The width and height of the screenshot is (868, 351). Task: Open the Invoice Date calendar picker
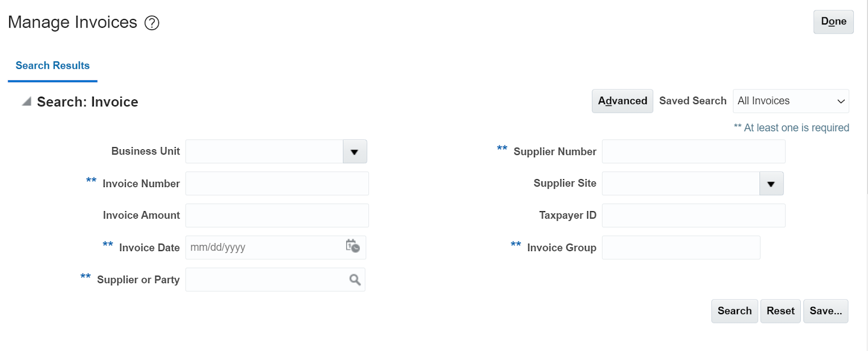[x=353, y=246]
